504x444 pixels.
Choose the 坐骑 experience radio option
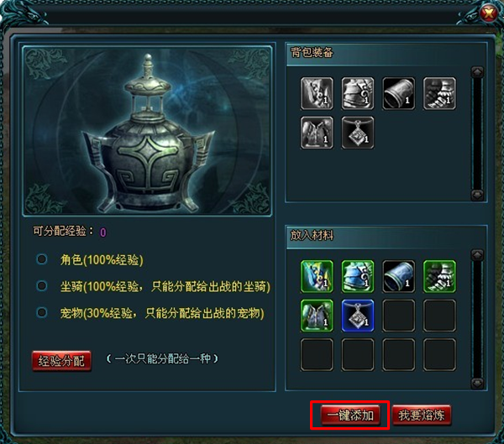point(42,285)
